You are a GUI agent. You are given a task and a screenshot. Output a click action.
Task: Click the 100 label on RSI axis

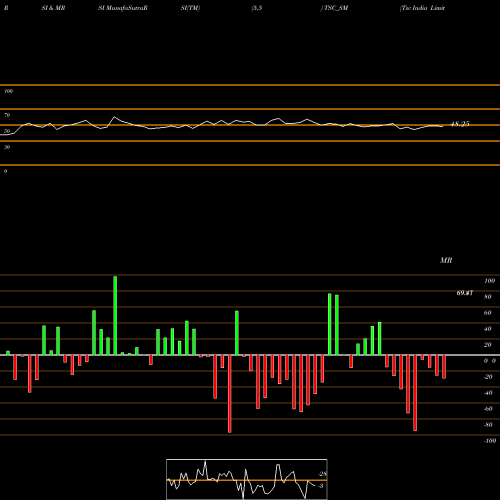[8, 91]
